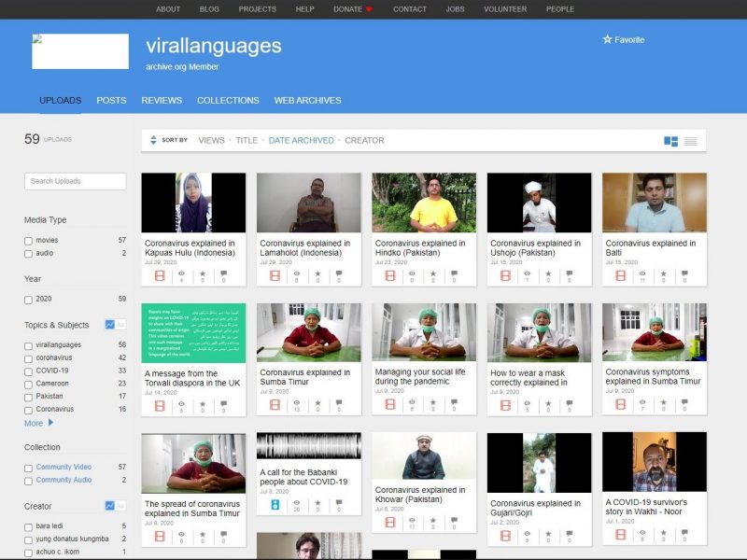The height and width of the screenshot is (560, 747).
Task: Switch to list view layout
Action: click(691, 141)
